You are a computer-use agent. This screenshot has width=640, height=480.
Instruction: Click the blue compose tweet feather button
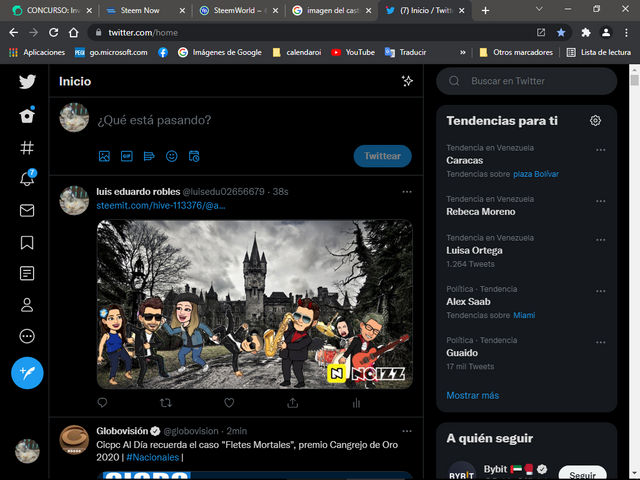tap(27, 373)
